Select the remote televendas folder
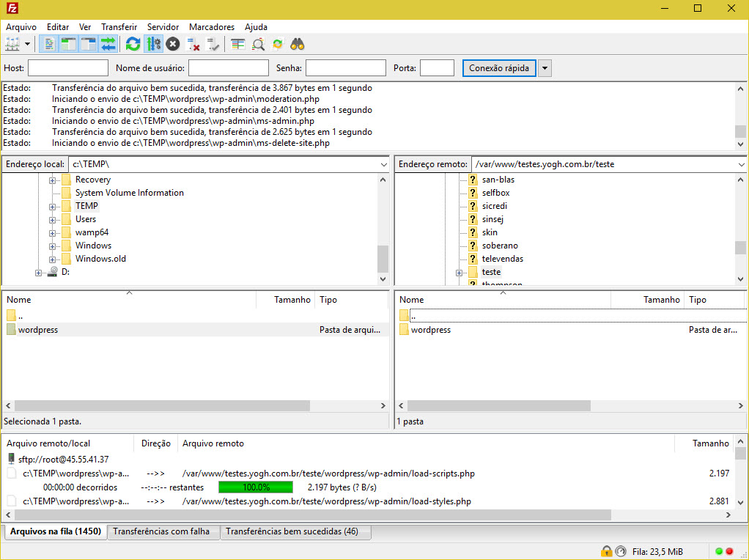749x560 pixels. [503, 259]
